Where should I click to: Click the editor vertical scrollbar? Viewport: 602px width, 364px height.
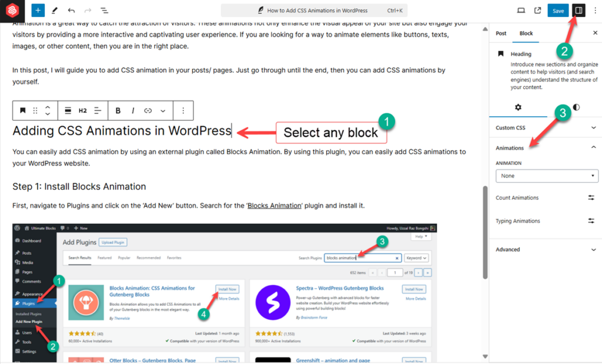[x=485, y=232]
